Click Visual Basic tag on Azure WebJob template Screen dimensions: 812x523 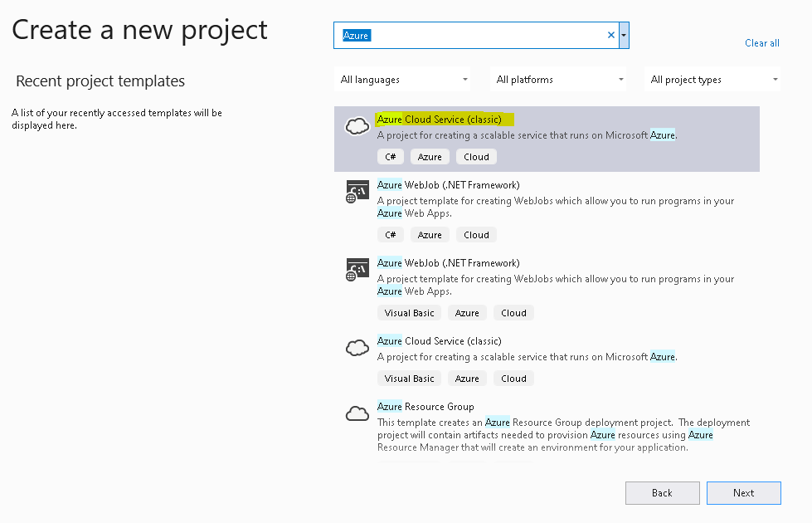click(409, 313)
